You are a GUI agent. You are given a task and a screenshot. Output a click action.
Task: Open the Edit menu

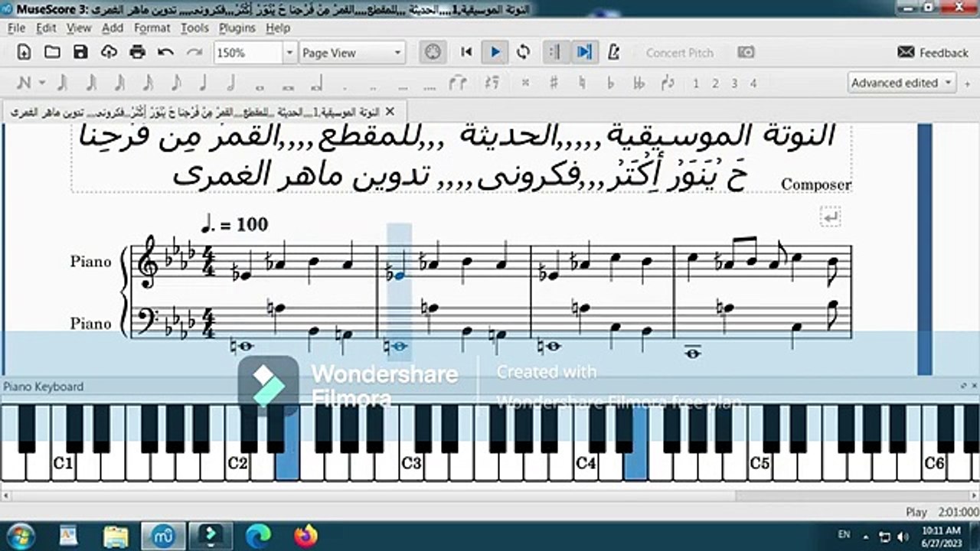pyautogui.click(x=46, y=28)
